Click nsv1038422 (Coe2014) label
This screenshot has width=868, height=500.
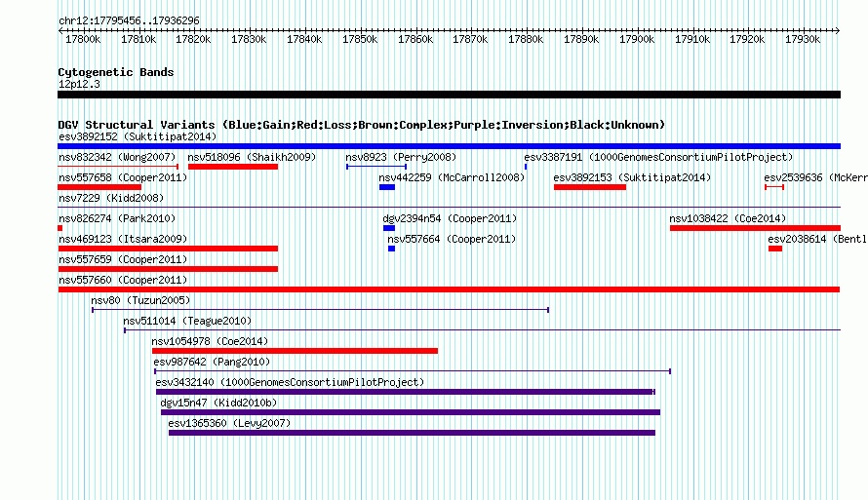click(x=728, y=218)
